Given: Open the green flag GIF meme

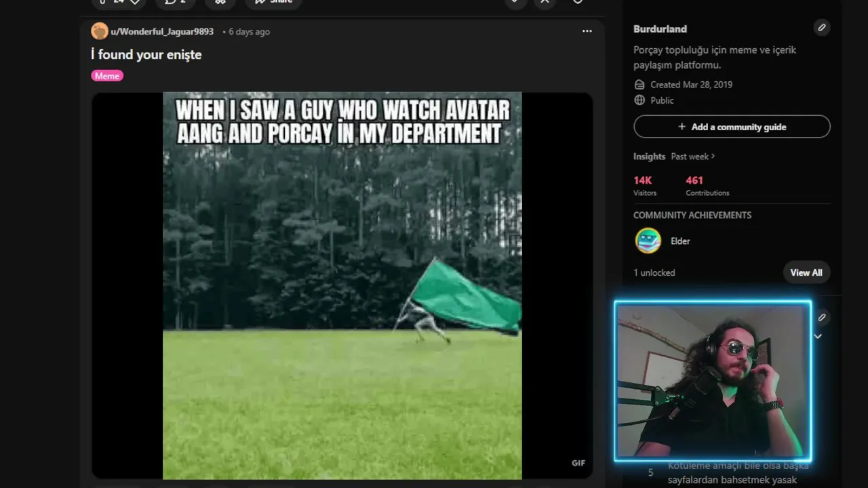Looking at the screenshot, I should click(x=342, y=285).
